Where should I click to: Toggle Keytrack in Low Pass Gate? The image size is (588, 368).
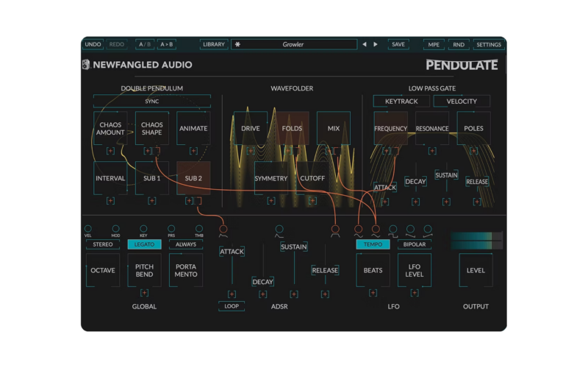click(x=401, y=101)
